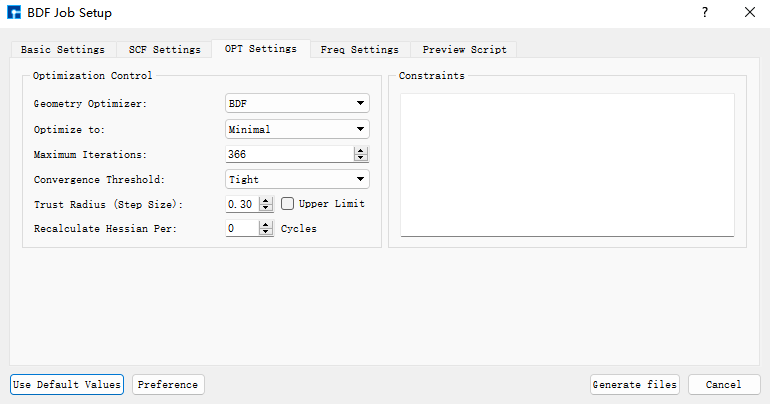Image resolution: width=770 pixels, height=404 pixels.
Task: Open the Optimize to dropdown
Action: click(x=297, y=130)
